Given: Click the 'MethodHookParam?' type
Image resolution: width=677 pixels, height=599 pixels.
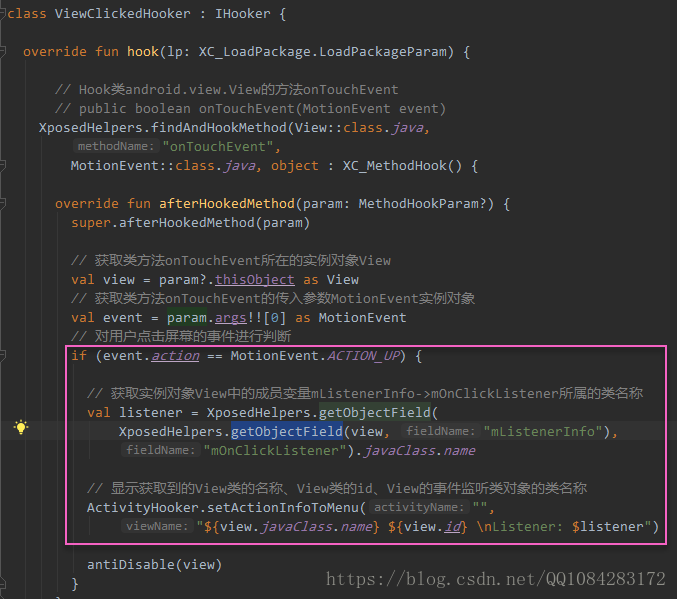Looking at the screenshot, I should (423, 204).
